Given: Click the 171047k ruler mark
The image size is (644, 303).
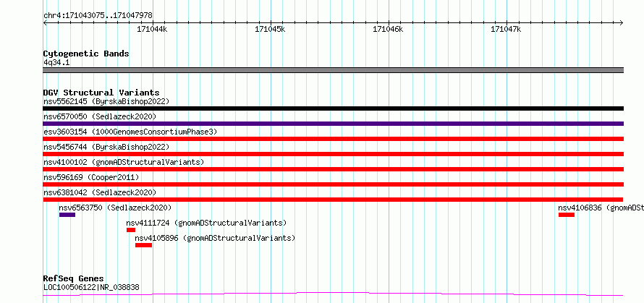Looking at the screenshot, I should pos(506,29).
